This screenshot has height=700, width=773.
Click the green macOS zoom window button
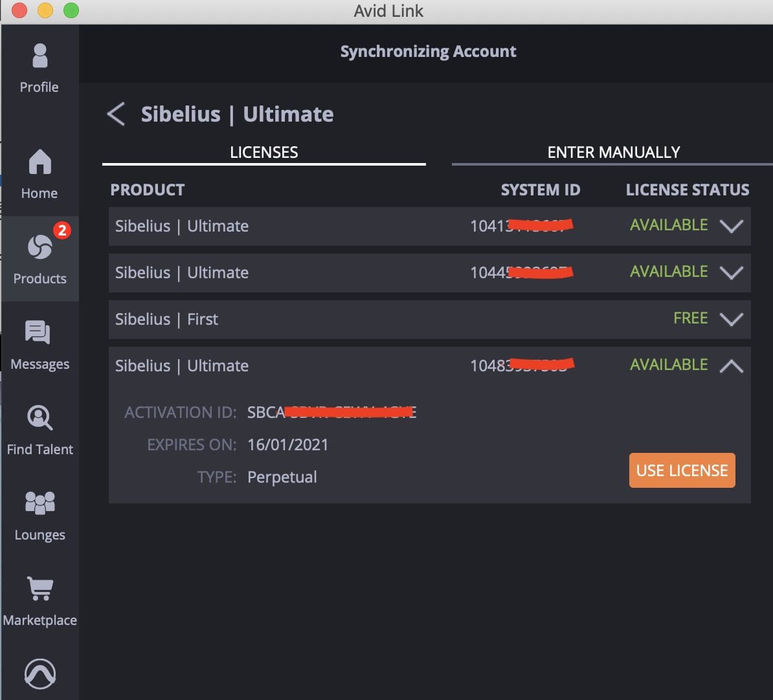(71, 10)
